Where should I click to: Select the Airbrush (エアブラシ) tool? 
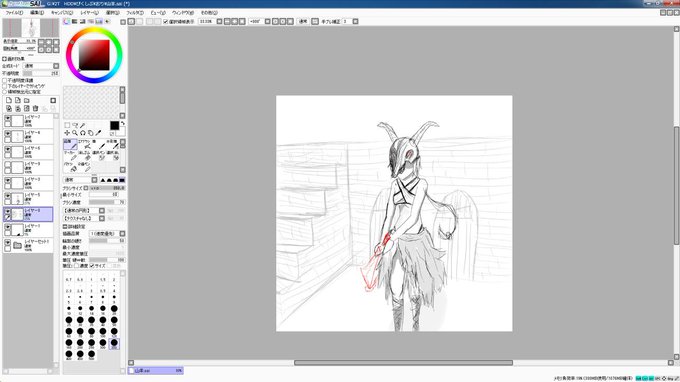84,144
